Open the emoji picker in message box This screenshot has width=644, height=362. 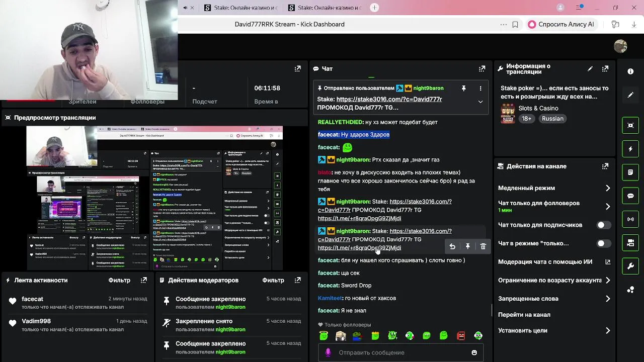[x=474, y=352]
